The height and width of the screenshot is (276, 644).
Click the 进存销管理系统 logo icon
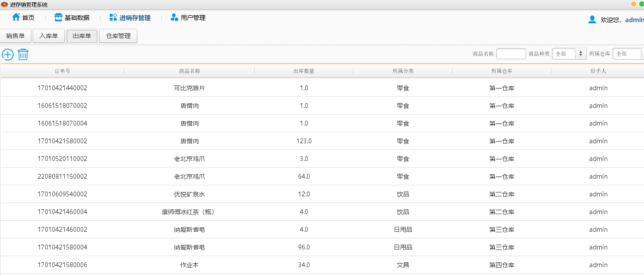4,4
